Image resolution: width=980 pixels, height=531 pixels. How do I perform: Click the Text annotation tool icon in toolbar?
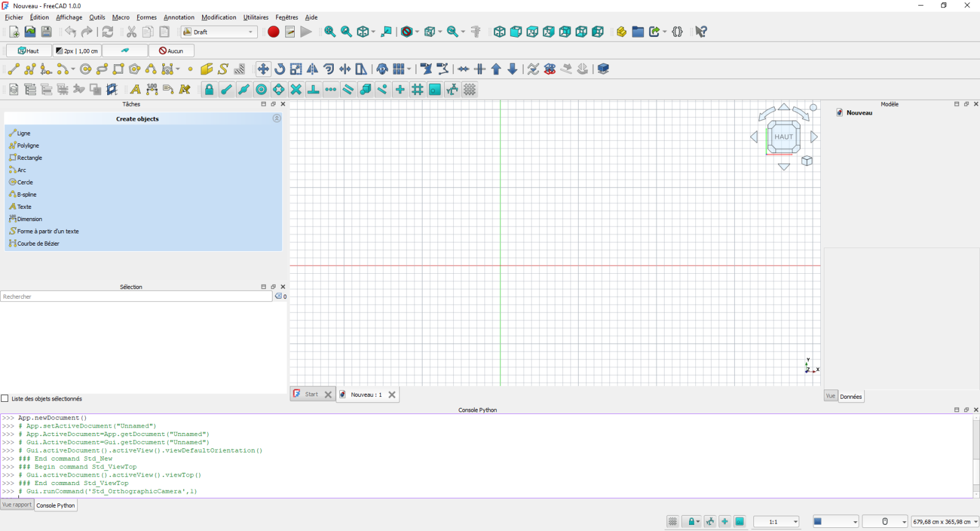tap(135, 89)
